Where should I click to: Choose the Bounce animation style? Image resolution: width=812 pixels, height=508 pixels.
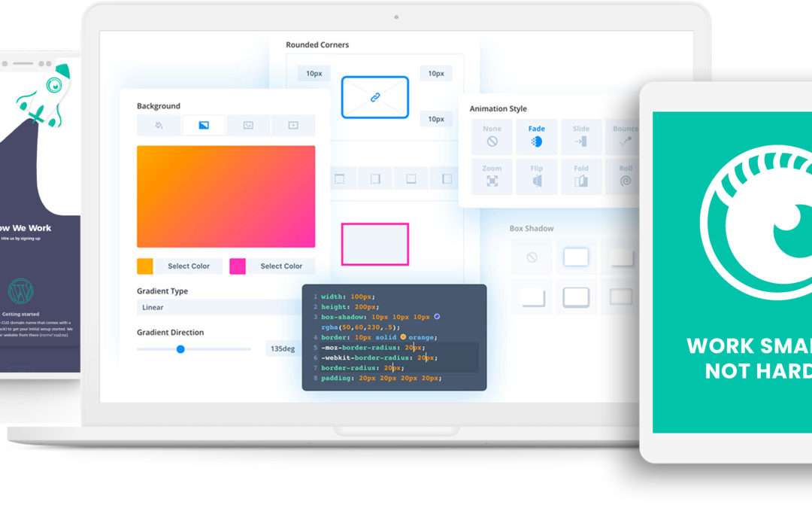625,136
